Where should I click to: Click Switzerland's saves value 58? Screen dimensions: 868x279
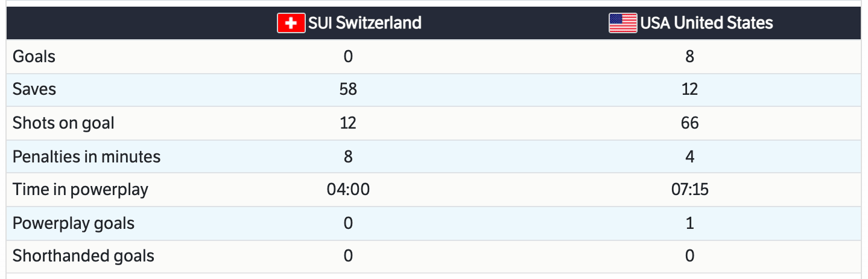tap(348, 89)
